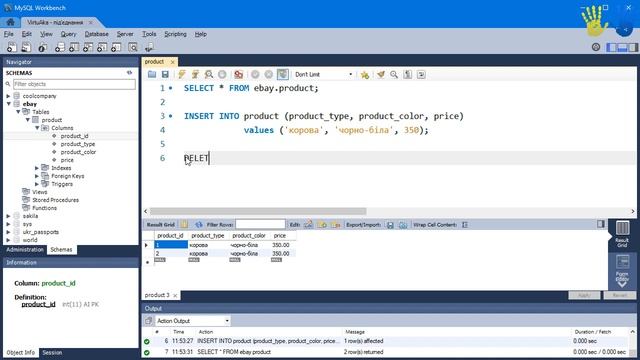The width and height of the screenshot is (640, 360).
Task: Click into Filter objects search field
Action: click(74, 84)
